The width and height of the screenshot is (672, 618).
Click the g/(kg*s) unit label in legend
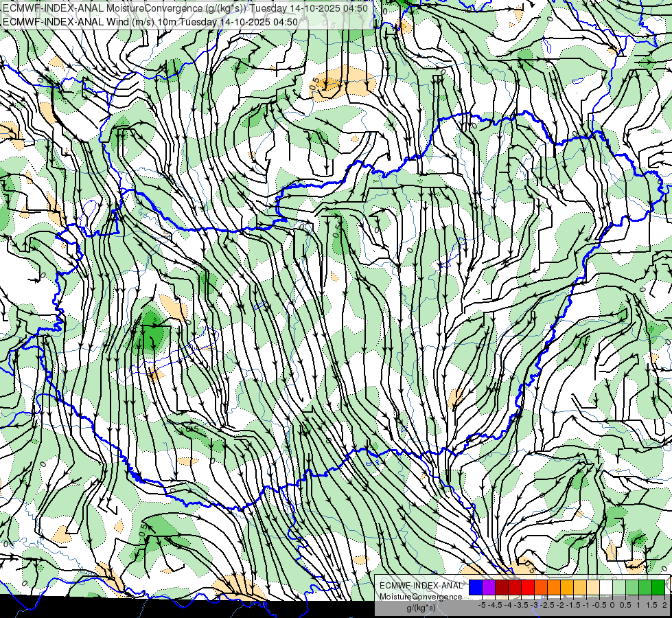point(421,608)
